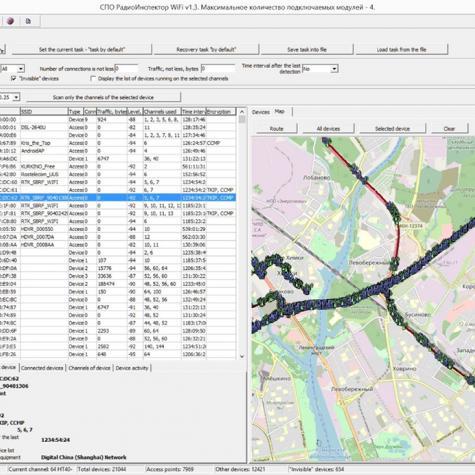475x475 pixels.
Task: Select the row with SSID "KURKINO_Free"
Action: (x=118, y=166)
